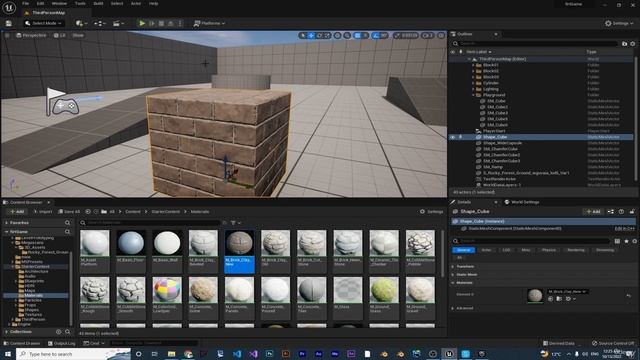
Task: Open the viewport Show menu
Action: click(x=78, y=36)
